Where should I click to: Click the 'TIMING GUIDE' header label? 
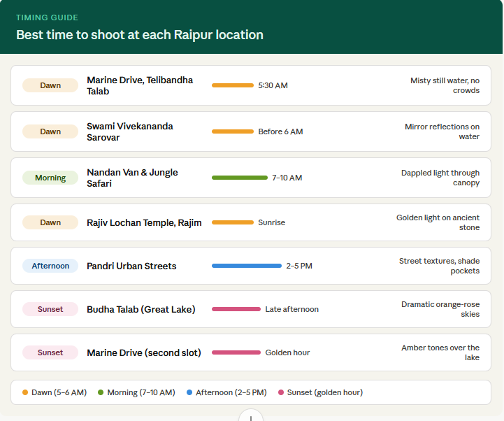pyautogui.click(x=48, y=17)
